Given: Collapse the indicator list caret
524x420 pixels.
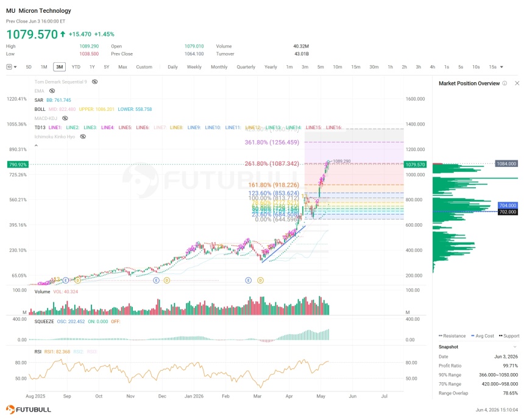Looking at the screenshot, I should [36, 146].
